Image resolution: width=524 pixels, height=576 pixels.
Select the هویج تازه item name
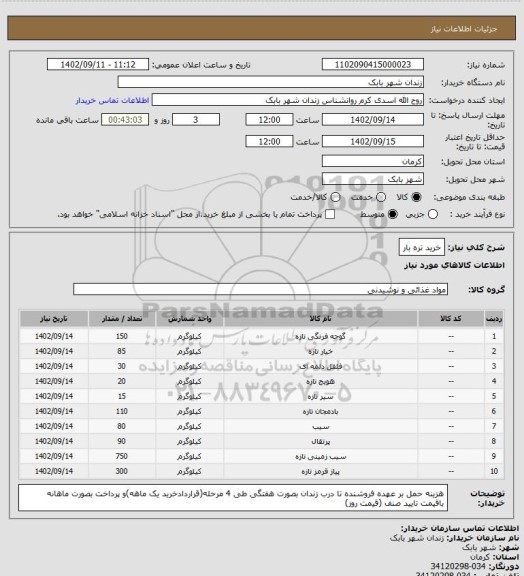(x=320, y=382)
